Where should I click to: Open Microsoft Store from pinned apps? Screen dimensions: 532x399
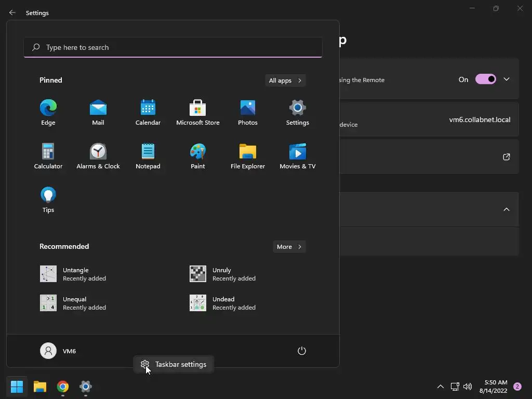click(198, 113)
